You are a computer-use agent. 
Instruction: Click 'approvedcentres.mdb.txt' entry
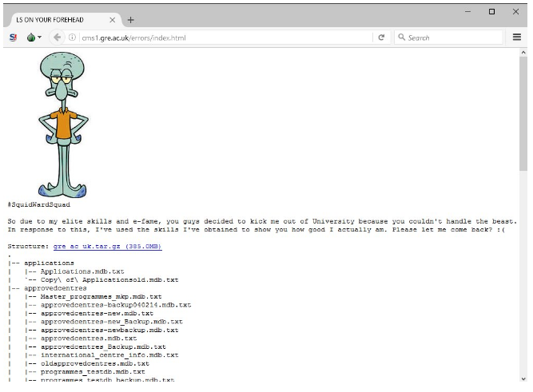click(89, 339)
